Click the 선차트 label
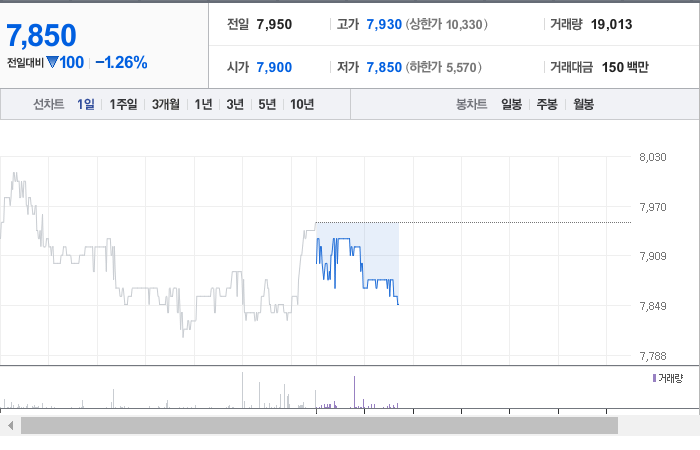 tap(49, 104)
